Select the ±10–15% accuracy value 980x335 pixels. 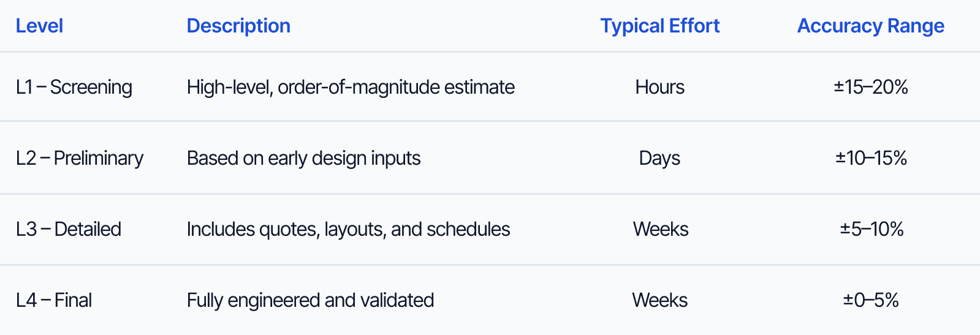coord(871,158)
